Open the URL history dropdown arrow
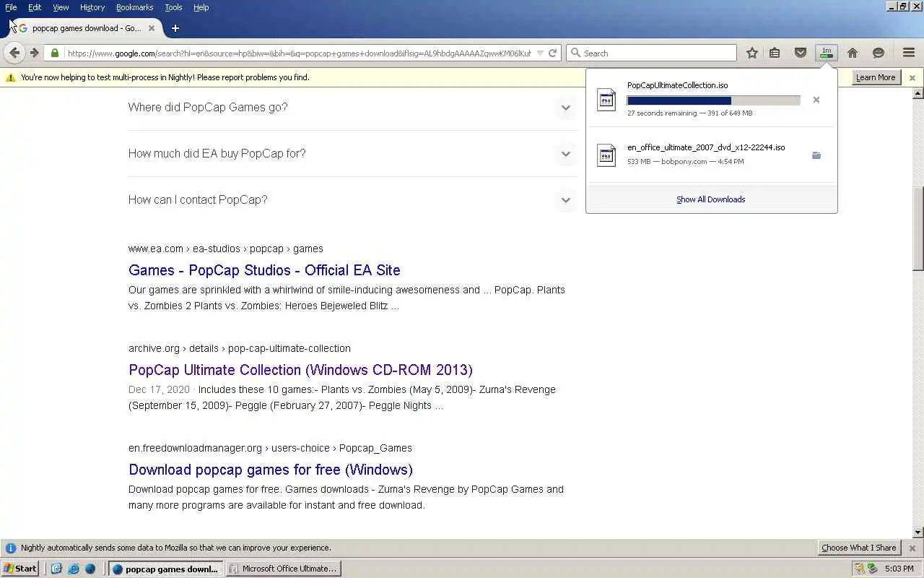Image resolution: width=924 pixels, height=578 pixels. point(540,53)
